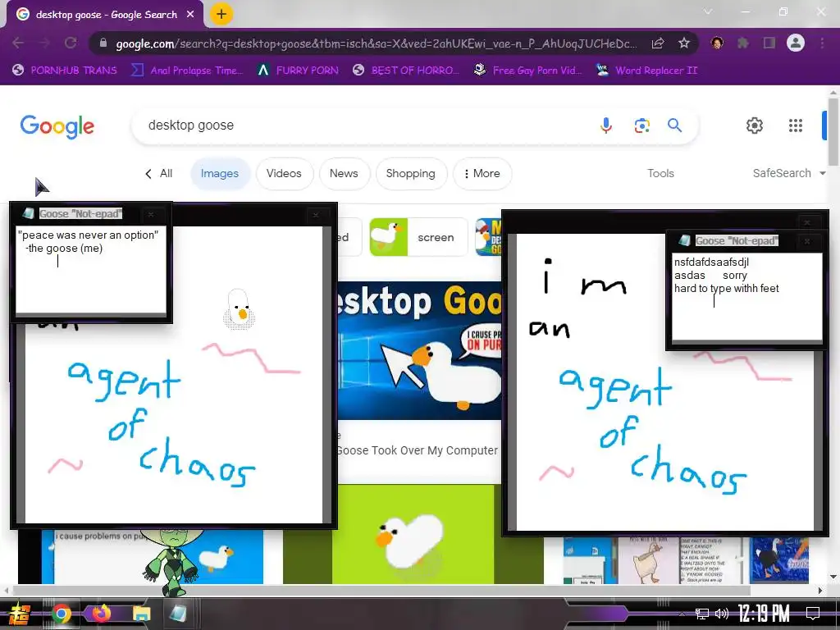Go back to All results
This screenshot has width=840, height=630.
click(x=159, y=174)
